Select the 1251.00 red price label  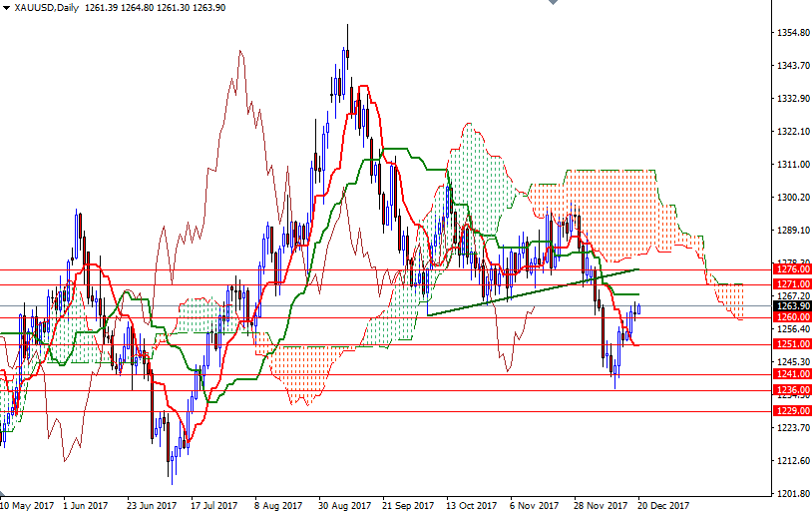791,344
